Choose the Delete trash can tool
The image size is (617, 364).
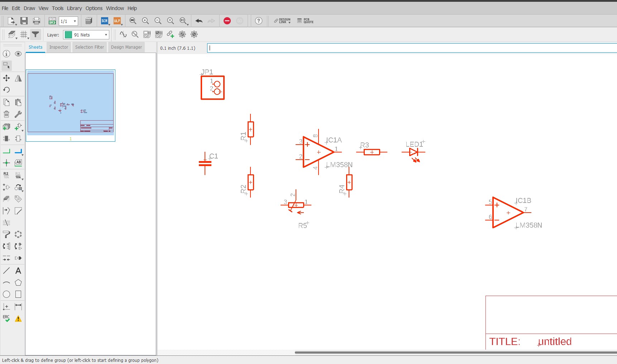pyautogui.click(x=6, y=115)
